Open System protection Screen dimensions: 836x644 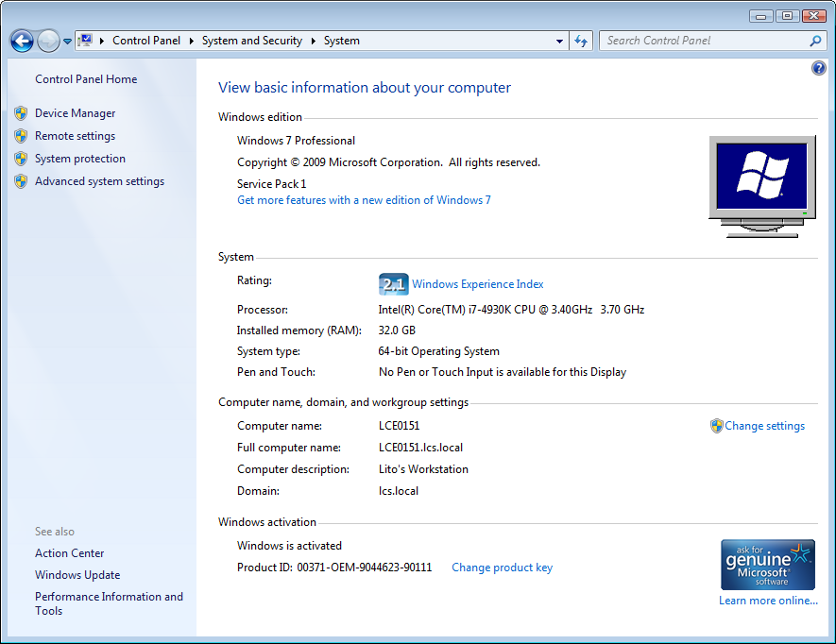[80, 159]
